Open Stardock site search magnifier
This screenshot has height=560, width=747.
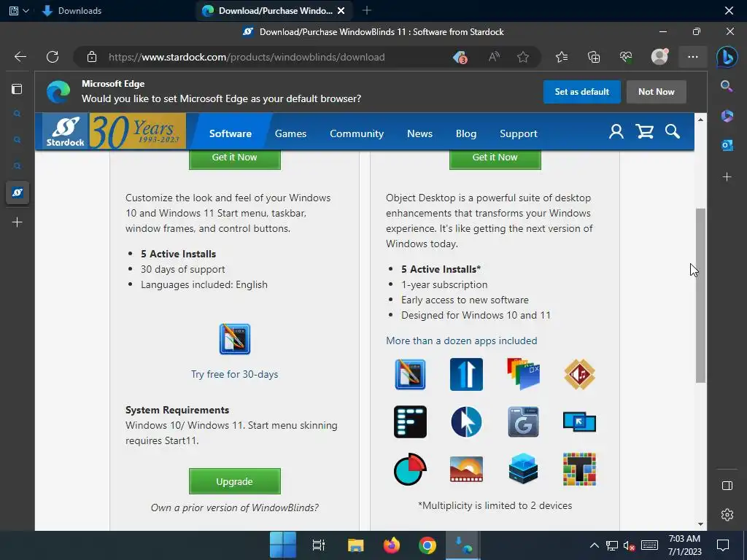[x=672, y=132]
